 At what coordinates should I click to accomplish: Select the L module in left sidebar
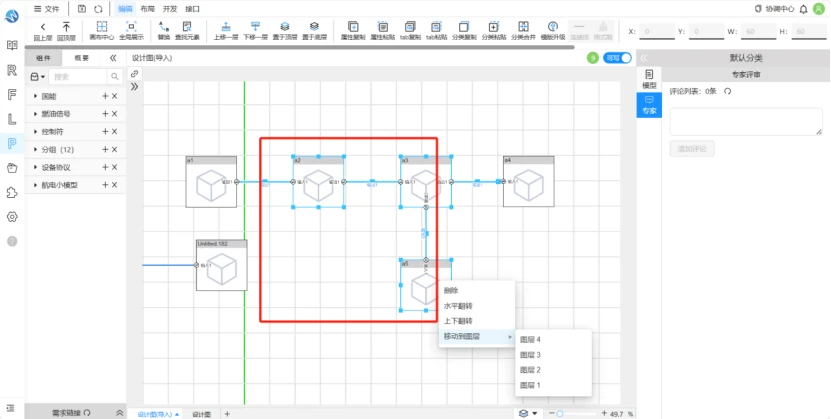(12, 119)
